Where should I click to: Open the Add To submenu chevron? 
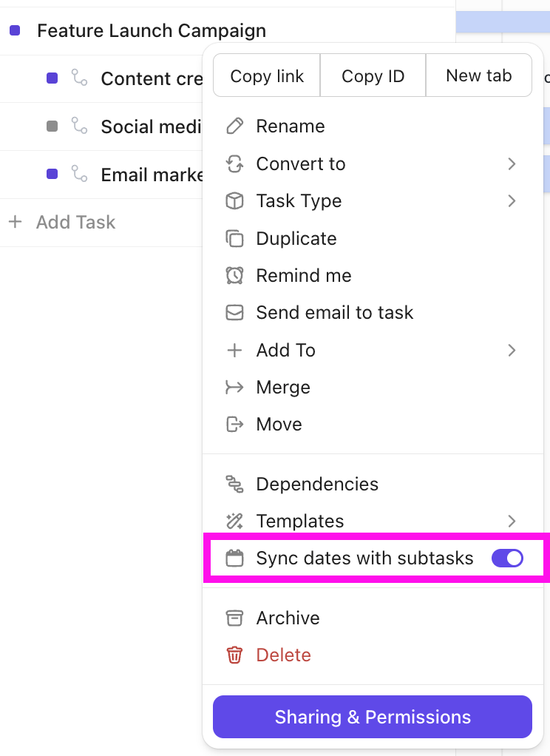pyautogui.click(x=512, y=351)
